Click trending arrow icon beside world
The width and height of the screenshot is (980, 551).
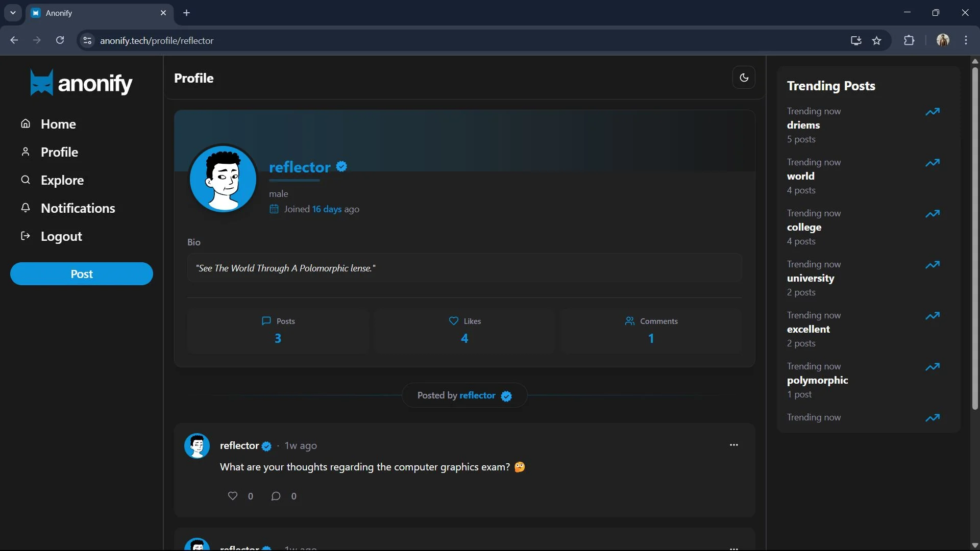(x=933, y=163)
